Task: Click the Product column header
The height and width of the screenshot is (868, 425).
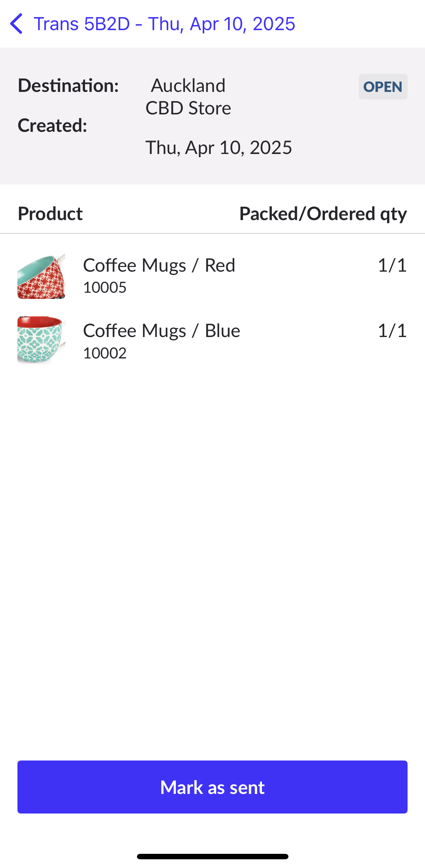Action: [x=50, y=214]
